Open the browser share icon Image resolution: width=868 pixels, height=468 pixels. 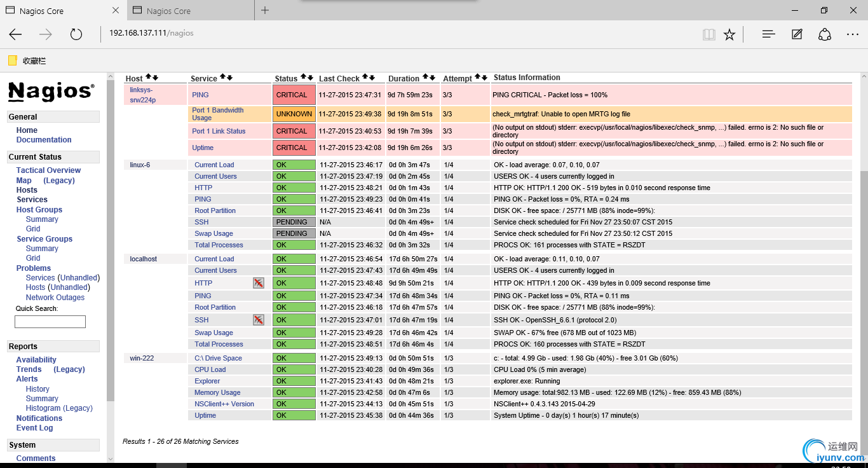tap(825, 34)
